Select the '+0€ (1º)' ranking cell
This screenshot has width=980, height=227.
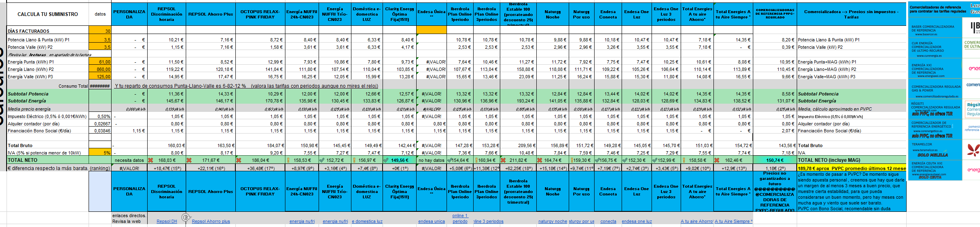[x=400, y=168]
